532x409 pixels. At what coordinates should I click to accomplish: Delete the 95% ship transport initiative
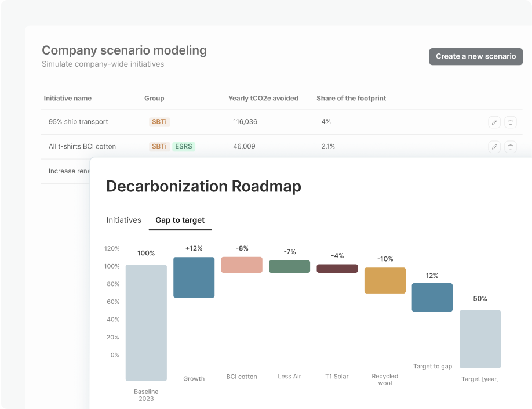tap(510, 122)
